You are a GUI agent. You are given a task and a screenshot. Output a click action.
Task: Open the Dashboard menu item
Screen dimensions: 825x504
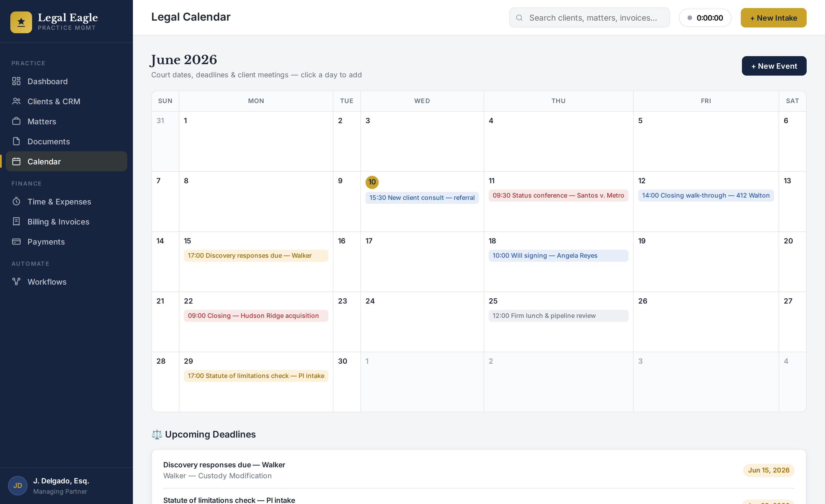point(67,81)
